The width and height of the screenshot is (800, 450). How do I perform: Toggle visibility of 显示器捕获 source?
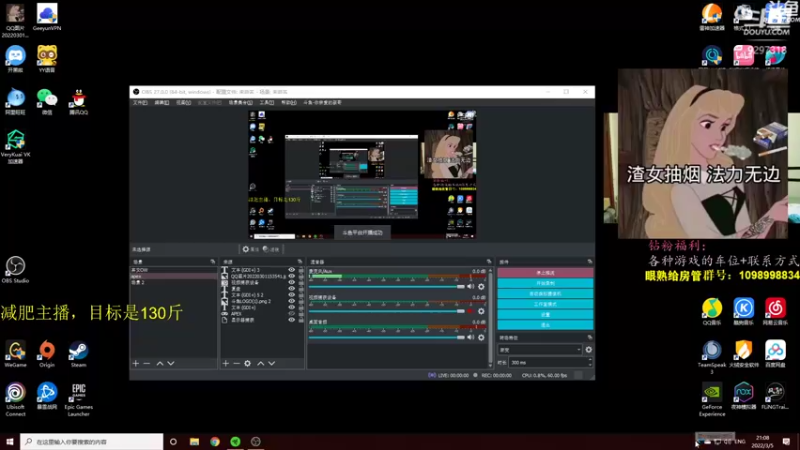[x=291, y=320]
